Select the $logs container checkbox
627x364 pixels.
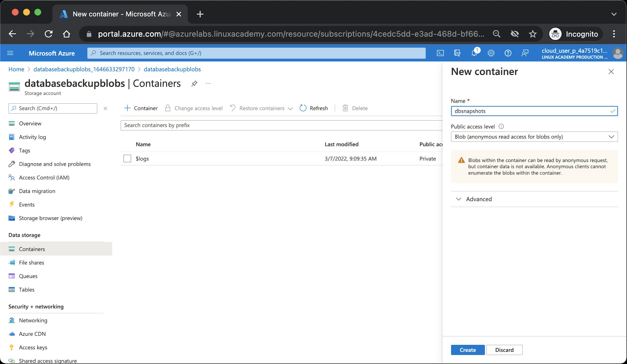pyautogui.click(x=127, y=159)
